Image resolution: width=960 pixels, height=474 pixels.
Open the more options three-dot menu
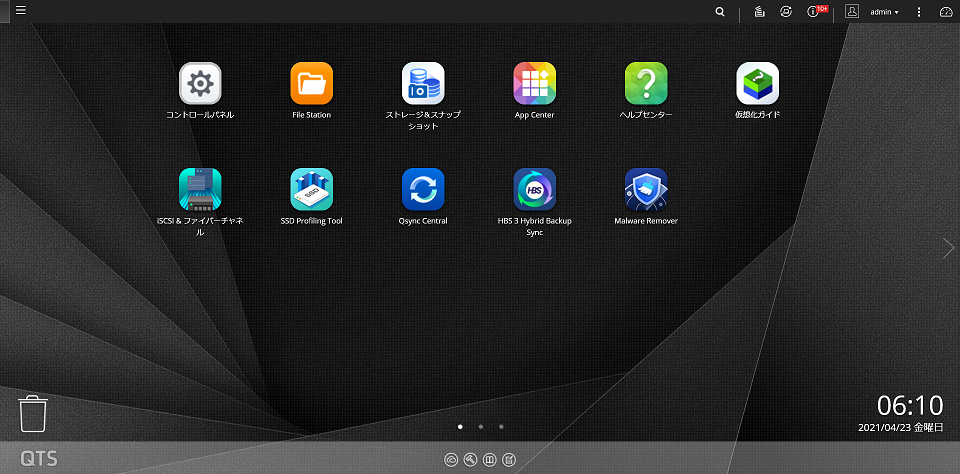[918, 12]
